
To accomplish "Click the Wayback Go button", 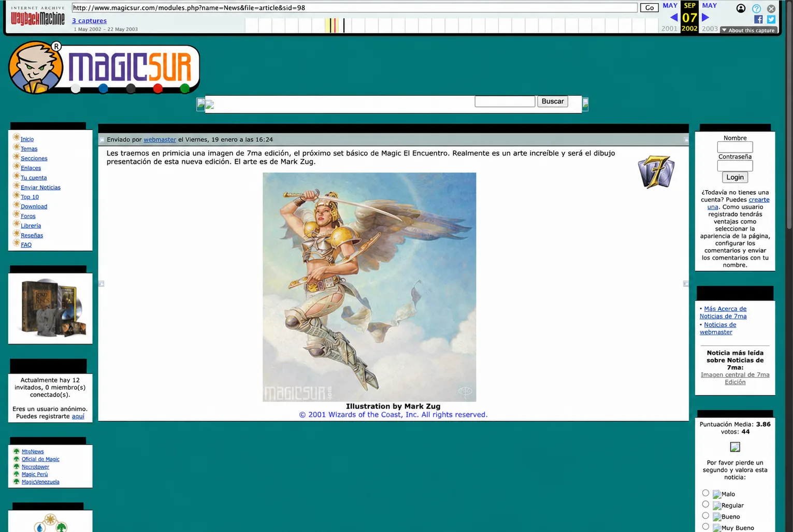I will click(649, 8).
